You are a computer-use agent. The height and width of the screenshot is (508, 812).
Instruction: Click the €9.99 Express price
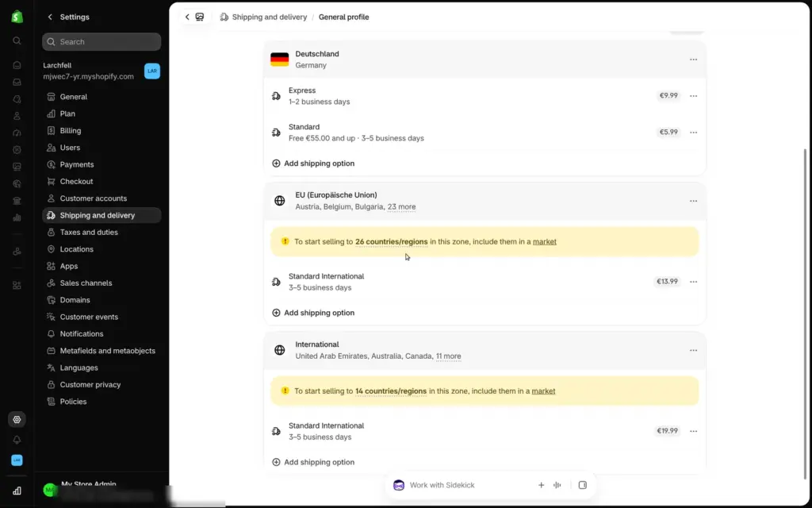pos(668,96)
